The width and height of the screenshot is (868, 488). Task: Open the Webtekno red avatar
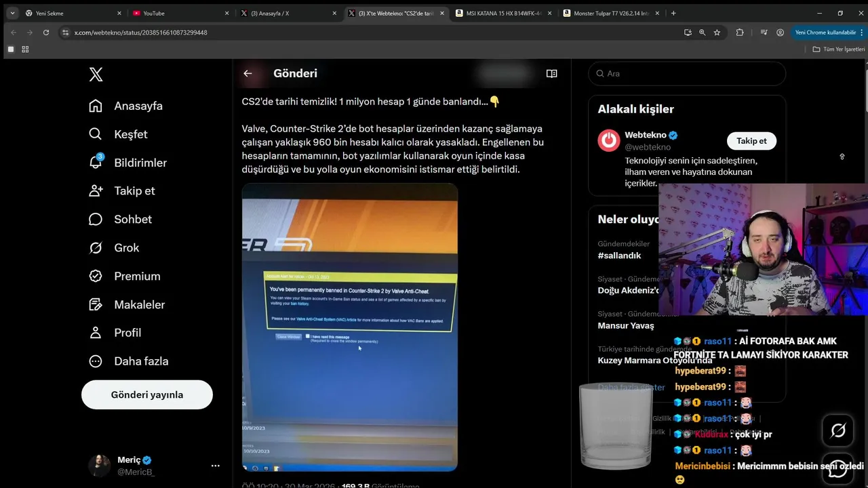click(x=609, y=140)
